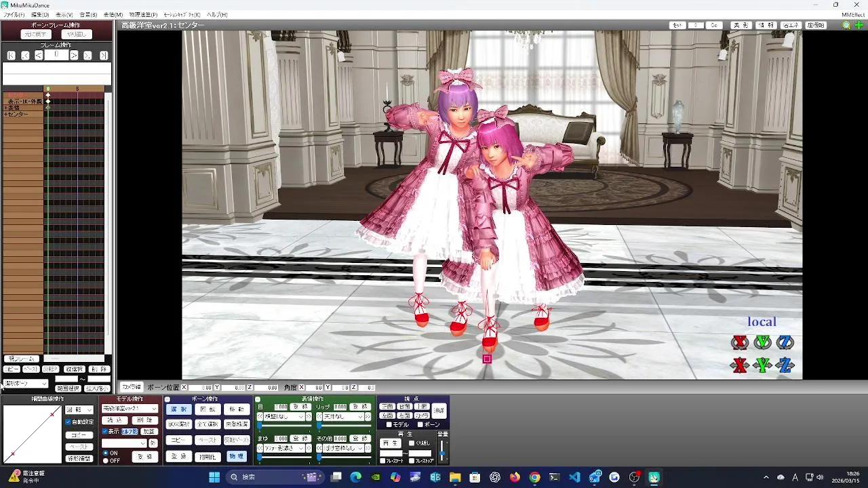Click the local move Z axis icon
868x488 pixels.
tap(785, 365)
